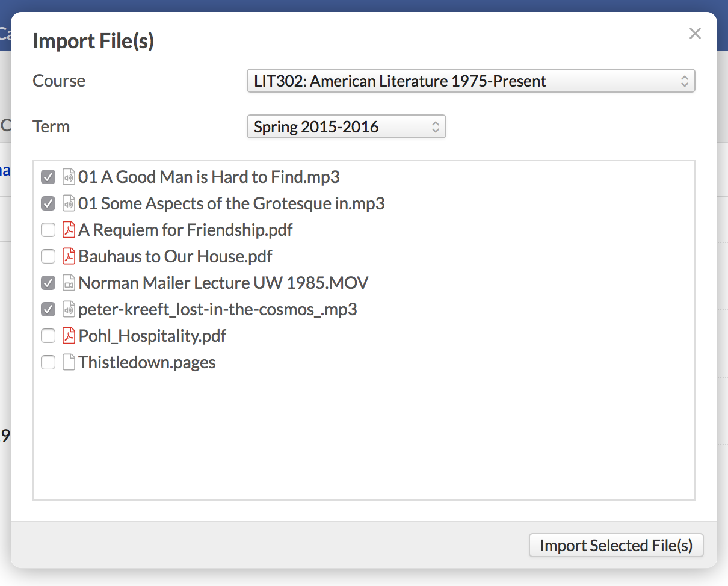Click the PDF icon beside Pohl_Hospitality.pdf
Viewport: 728px width, 586px height.
(69, 336)
